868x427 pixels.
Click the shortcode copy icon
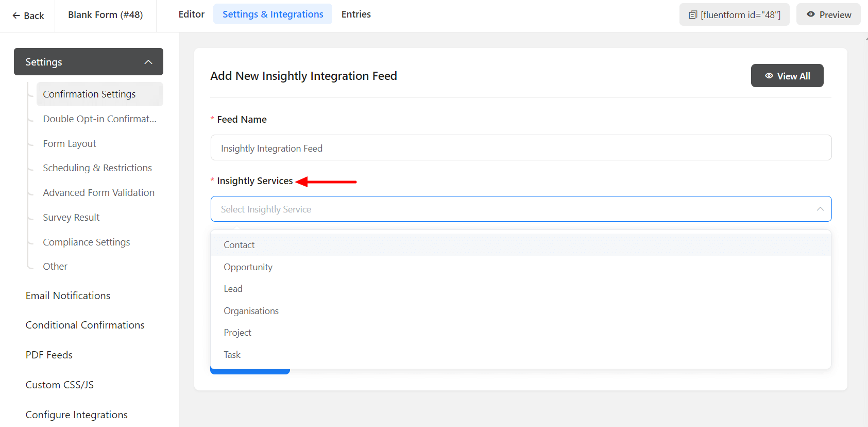pos(693,15)
